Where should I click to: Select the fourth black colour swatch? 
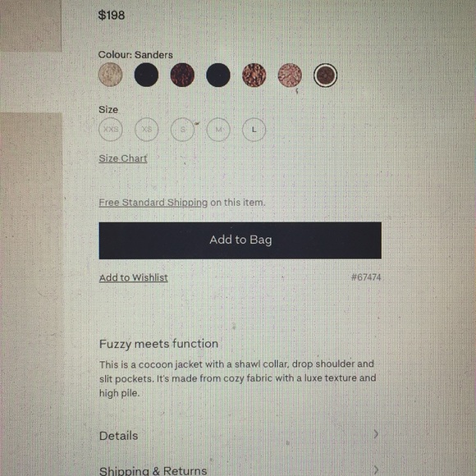tap(218, 75)
